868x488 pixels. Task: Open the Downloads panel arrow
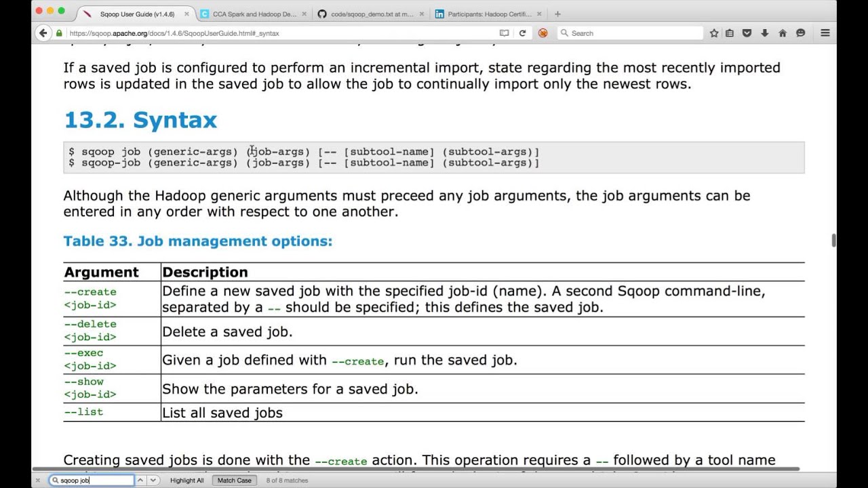coord(765,33)
